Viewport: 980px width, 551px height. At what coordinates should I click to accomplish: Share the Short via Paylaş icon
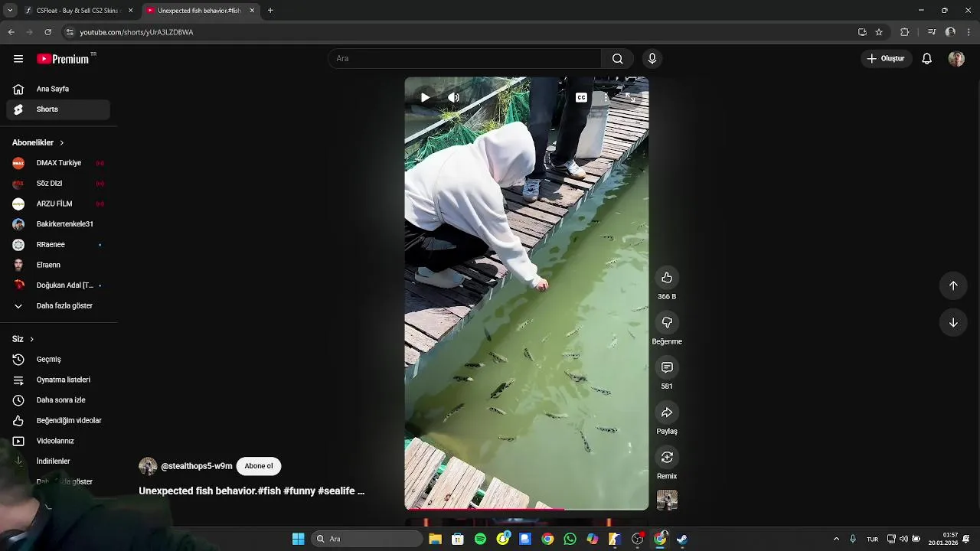[667, 412]
